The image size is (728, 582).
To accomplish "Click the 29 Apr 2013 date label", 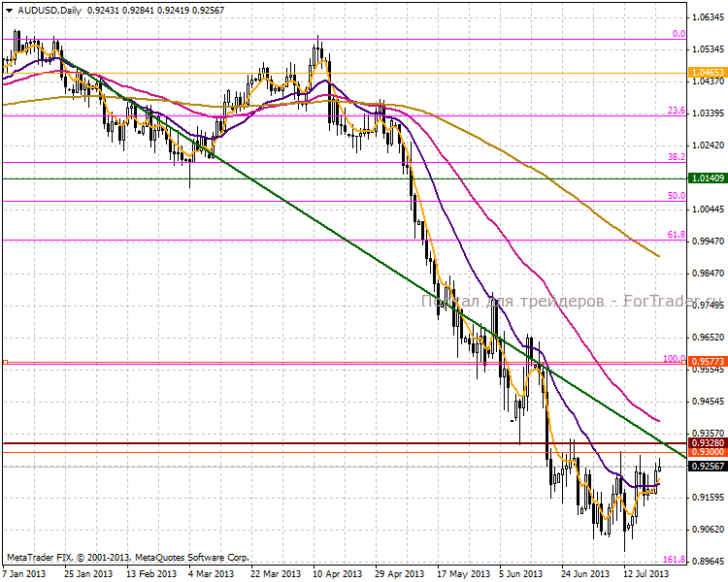I will [x=400, y=573].
